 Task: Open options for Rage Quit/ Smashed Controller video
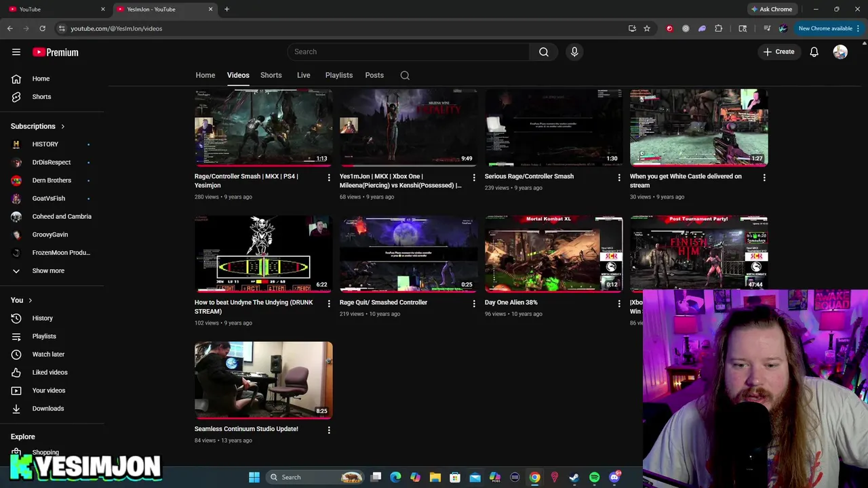[x=474, y=304]
